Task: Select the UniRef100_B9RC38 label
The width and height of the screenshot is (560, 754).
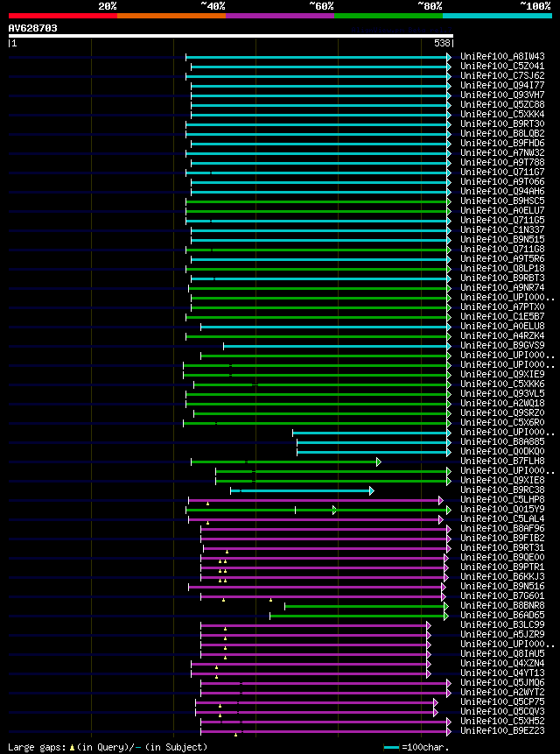Action: pyautogui.click(x=502, y=490)
